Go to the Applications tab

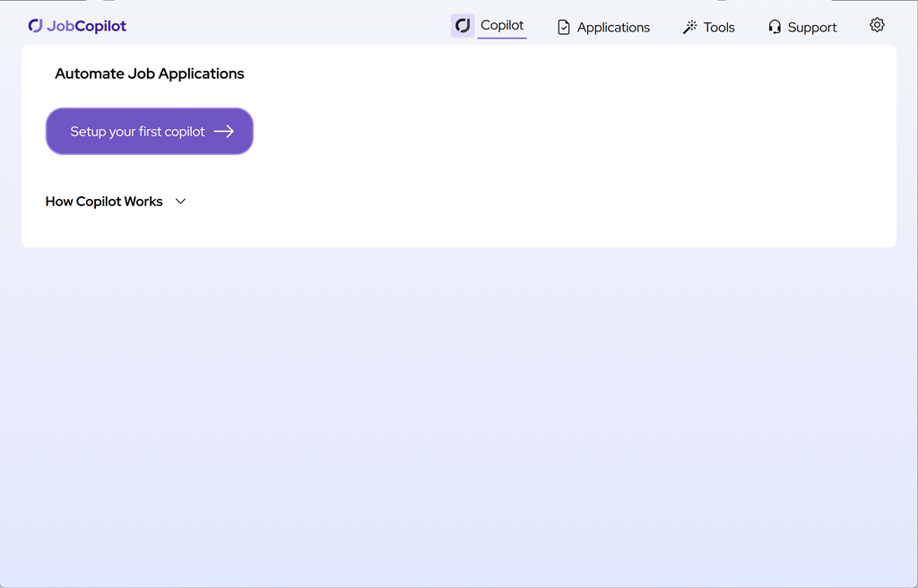pyautogui.click(x=613, y=28)
